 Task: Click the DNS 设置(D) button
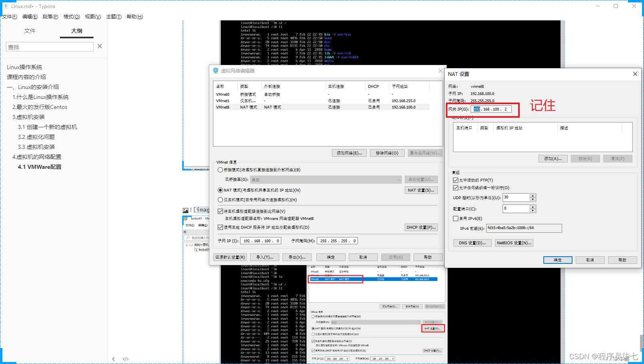tap(472, 243)
